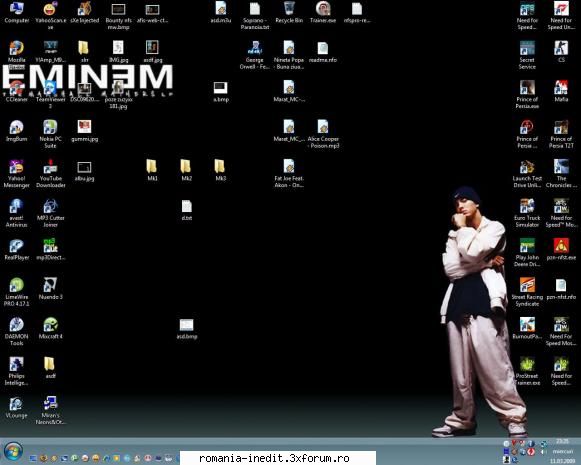The width and height of the screenshot is (581, 465).
Task: Select the IMG.jpg file icon
Action: (x=119, y=52)
